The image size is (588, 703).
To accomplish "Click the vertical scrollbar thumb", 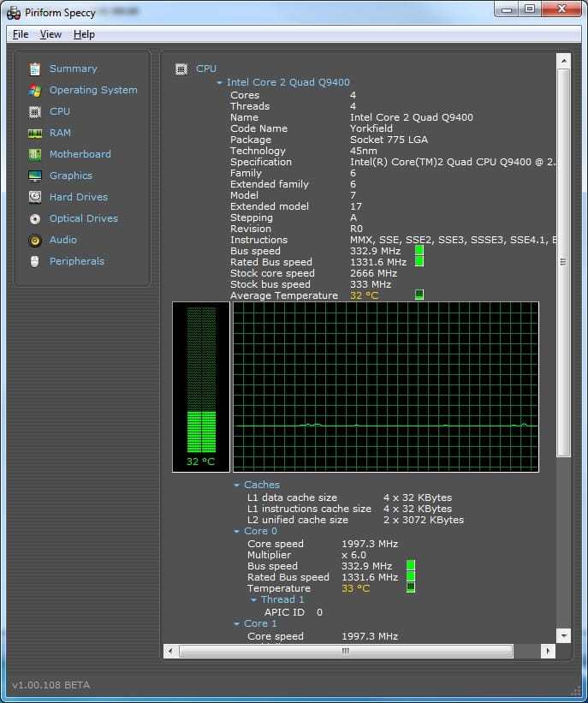I will tap(564, 262).
